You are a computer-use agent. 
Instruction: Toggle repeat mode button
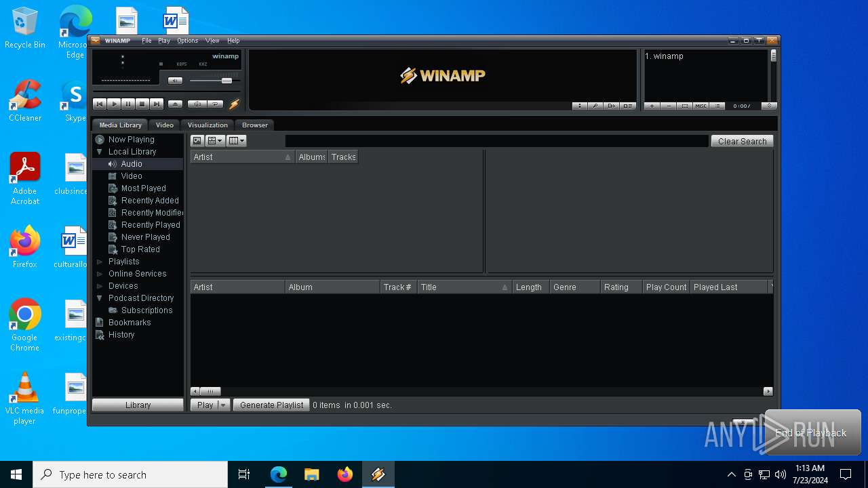215,104
